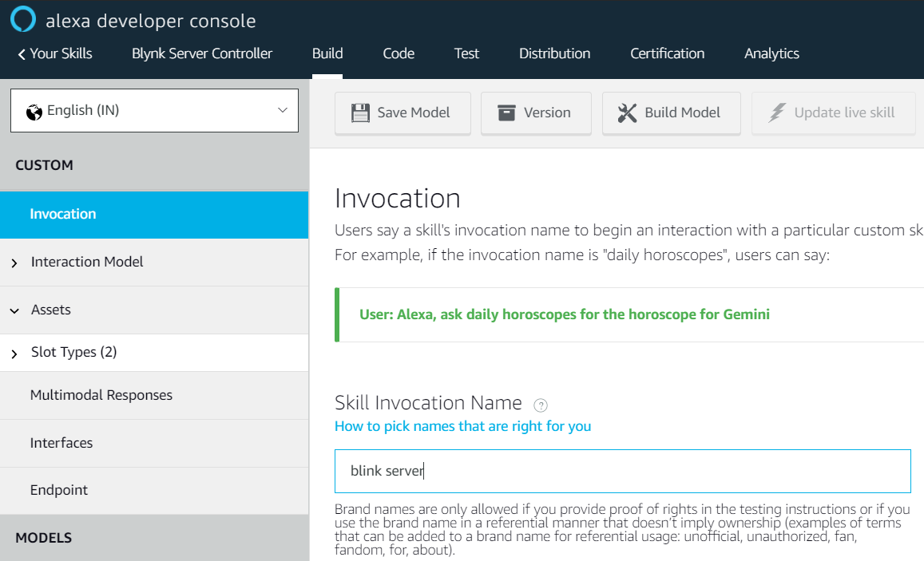The image size is (924, 561).
Task: Open How to pick names link
Action: (x=462, y=426)
